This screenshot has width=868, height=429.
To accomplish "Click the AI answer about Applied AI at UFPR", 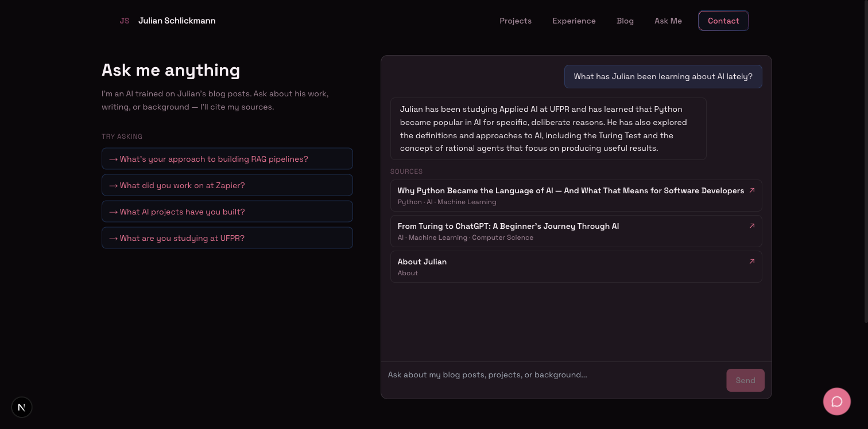I will point(548,128).
